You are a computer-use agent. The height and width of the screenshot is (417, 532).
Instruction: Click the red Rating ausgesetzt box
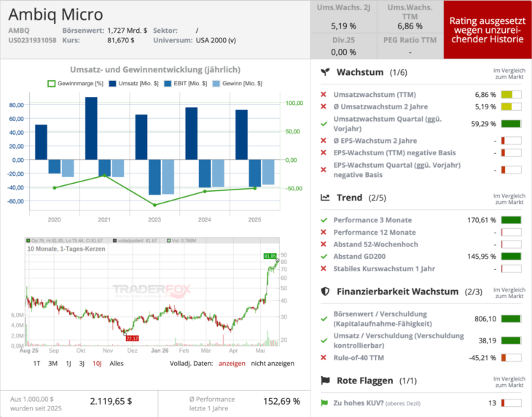488,30
